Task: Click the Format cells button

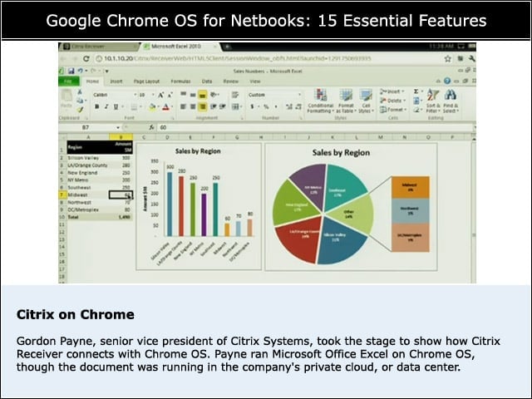Action: click(393, 109)
